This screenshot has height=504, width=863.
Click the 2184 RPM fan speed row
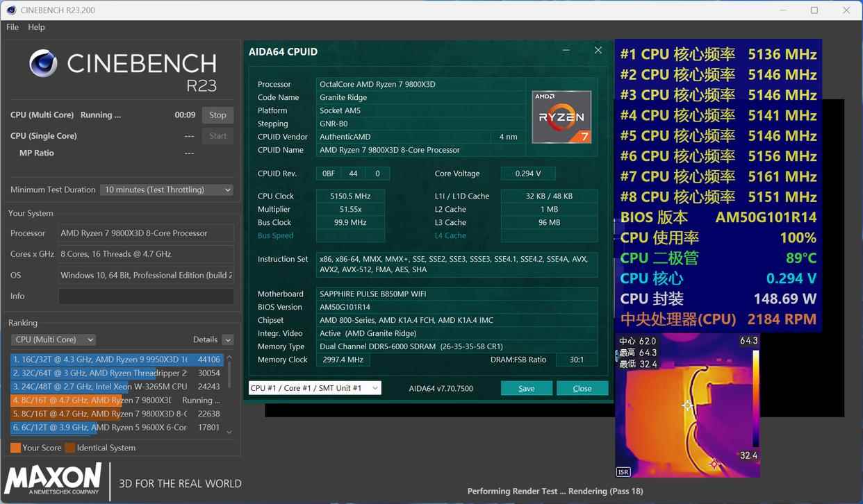click(x=718, y=319)
